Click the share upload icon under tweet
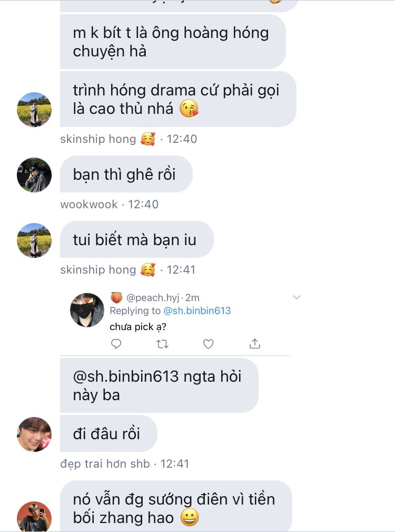This screenshot has height=532, width=395. 255,344
